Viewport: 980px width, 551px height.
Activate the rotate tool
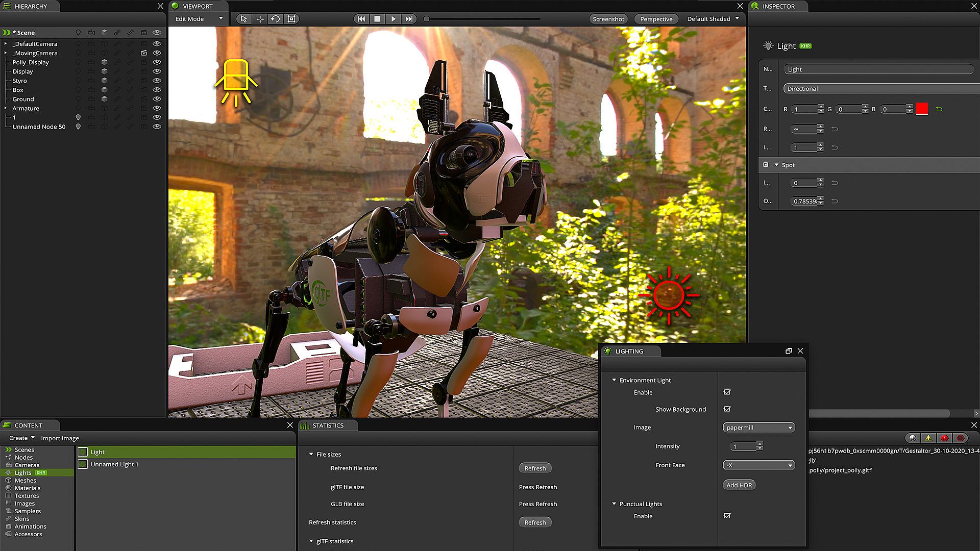click(276, 19)
